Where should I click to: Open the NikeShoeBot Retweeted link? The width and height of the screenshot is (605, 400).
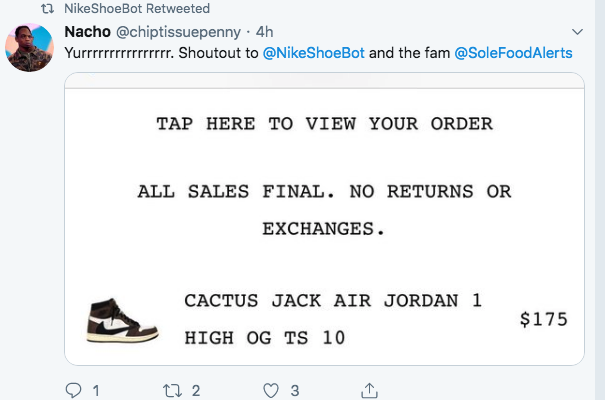click(x=122, y=8)
